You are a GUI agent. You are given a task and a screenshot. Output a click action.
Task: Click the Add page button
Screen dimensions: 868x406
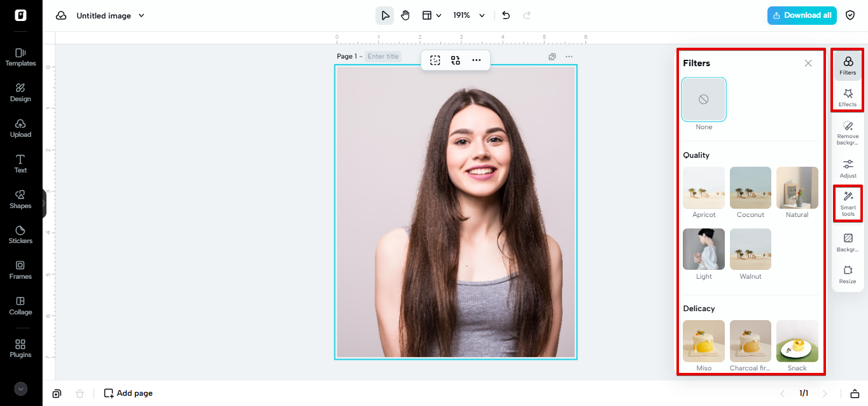pos(128,393)
